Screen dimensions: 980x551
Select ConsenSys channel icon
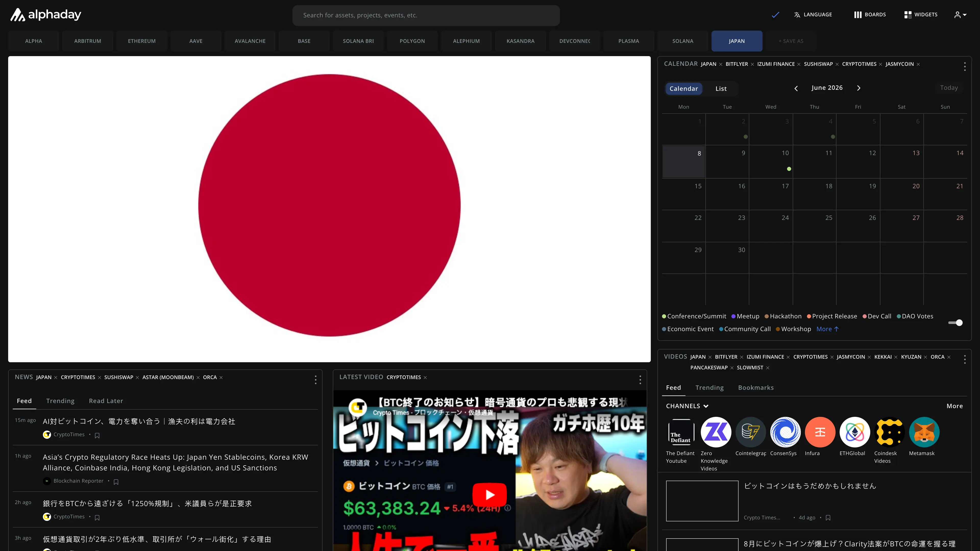coord(785,432)
